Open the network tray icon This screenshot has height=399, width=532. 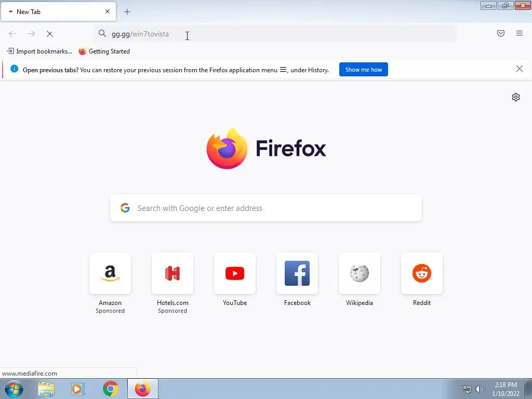[467, 389]
